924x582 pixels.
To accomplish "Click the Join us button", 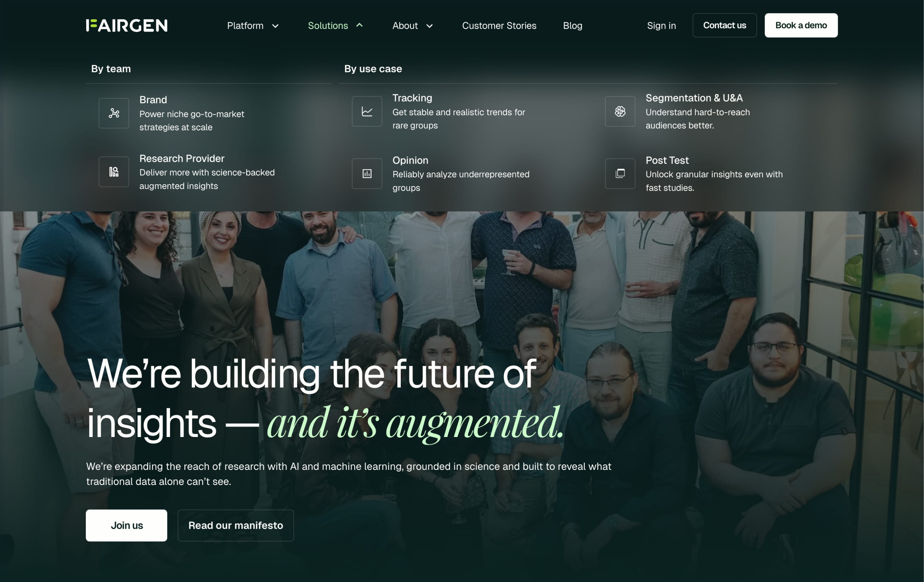I will [x=127, y=525].
